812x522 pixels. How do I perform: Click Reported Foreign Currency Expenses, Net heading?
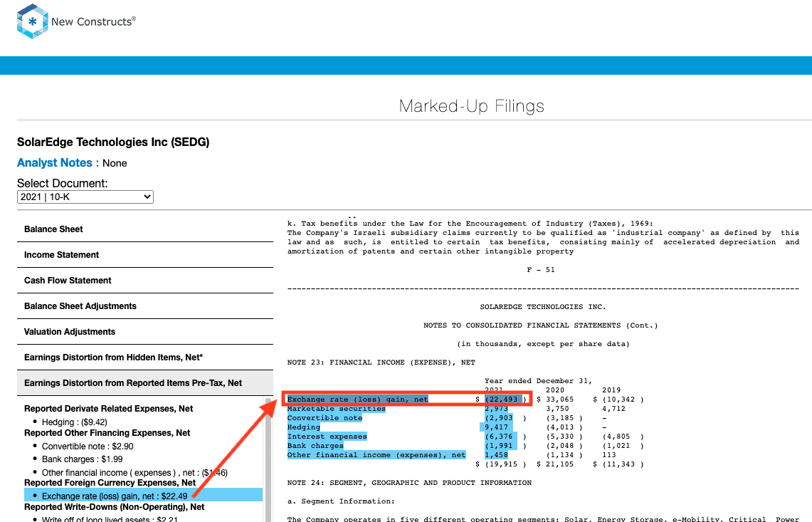tap(110, 483)
